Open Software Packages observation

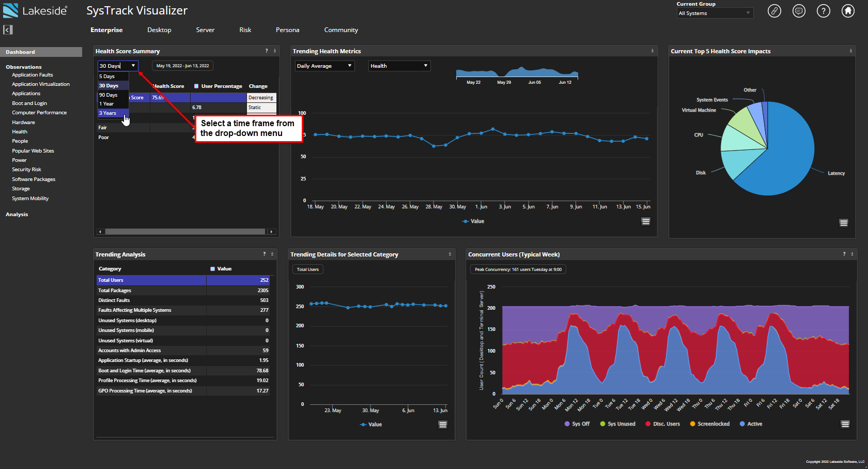pos(34,179)
